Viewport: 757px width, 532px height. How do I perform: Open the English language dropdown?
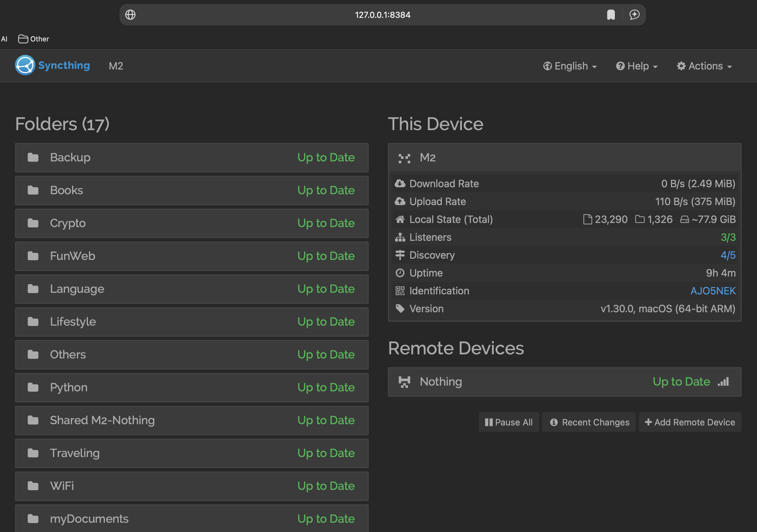[570, 66]
